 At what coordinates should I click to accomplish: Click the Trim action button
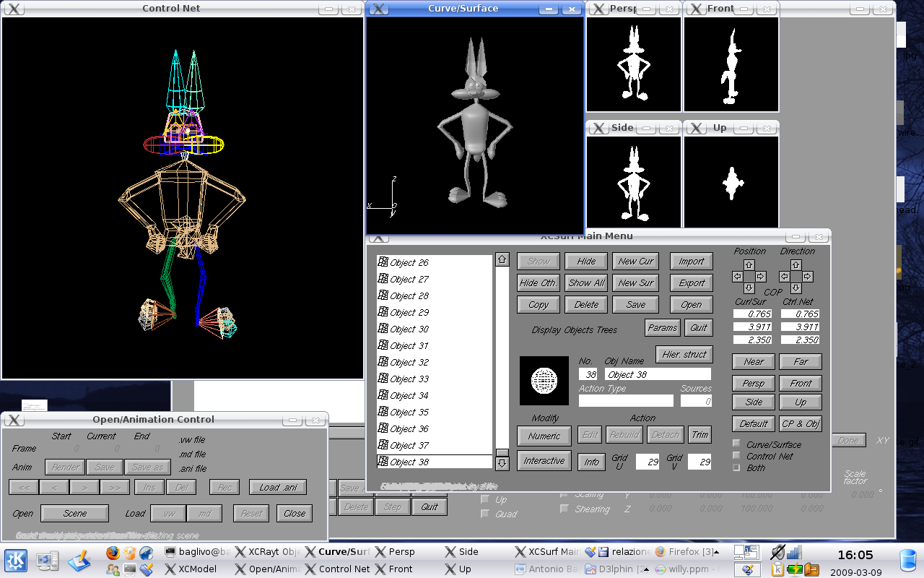(x=699, y=435)
